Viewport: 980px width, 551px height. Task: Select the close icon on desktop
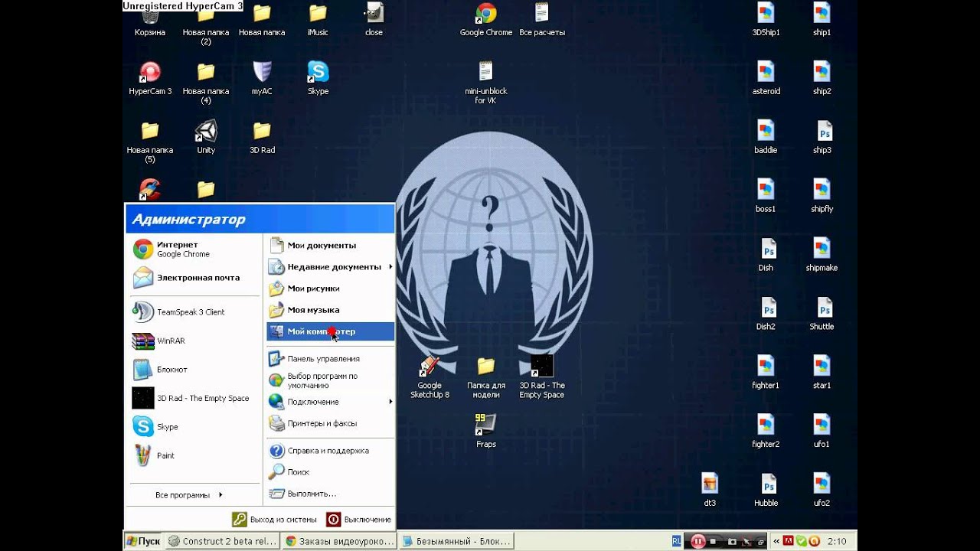(x=374, y=20)
